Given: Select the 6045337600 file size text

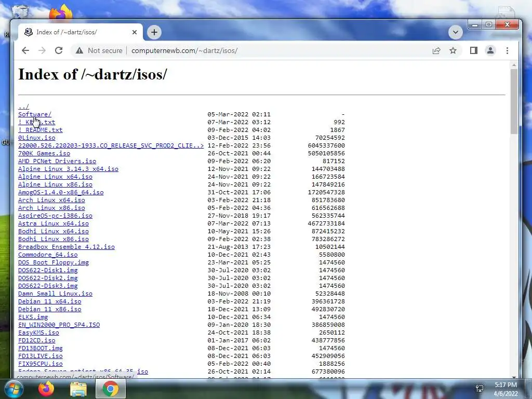Looking at the screenshot, I should [x=326, y=145].
